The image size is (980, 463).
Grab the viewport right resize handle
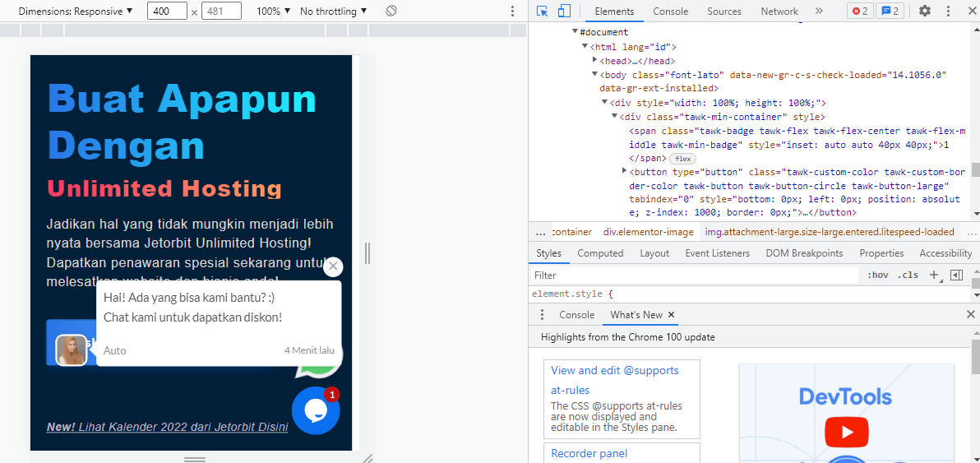pyautogui.click(x=367, y=252)
